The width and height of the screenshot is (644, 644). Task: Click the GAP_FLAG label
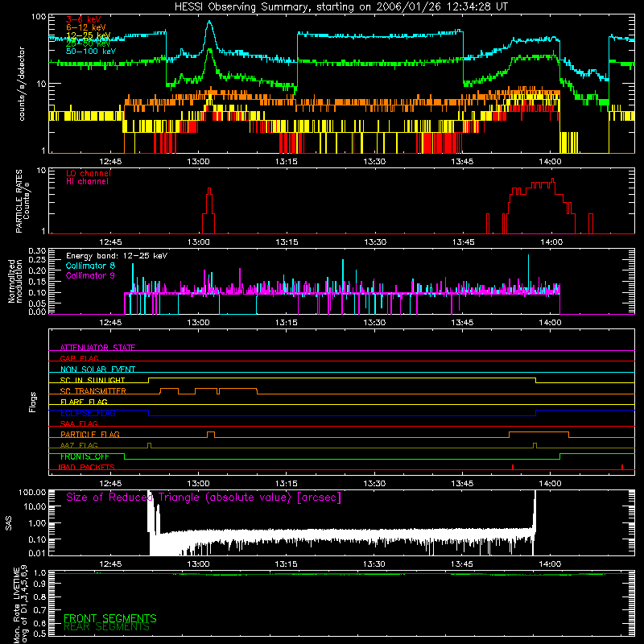click(79, 358)
